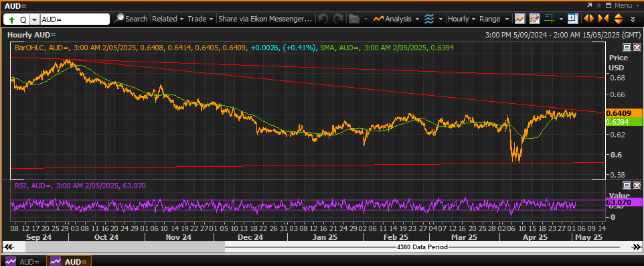The height and width of the screenshot is (266, 644).
Task: Click the vertical scale arrows icon
Action: pos(619,19)
